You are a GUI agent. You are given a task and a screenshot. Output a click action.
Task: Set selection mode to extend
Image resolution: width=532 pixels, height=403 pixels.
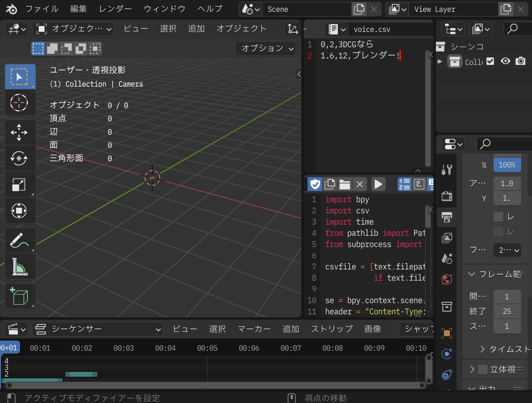click(52, 49)
